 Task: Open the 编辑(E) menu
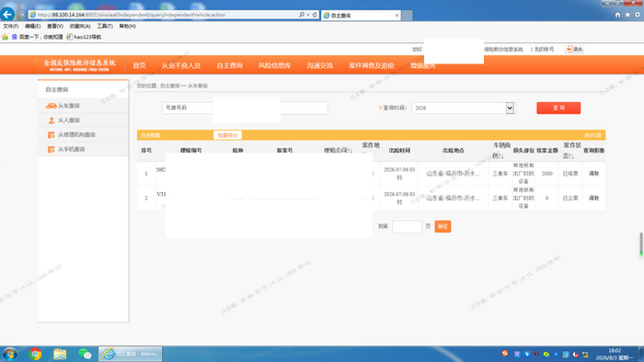pos(32,26)
